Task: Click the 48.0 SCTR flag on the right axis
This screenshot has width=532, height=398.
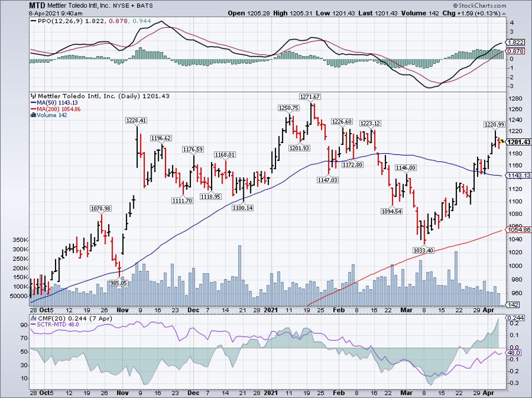Action: coord(513,353)
